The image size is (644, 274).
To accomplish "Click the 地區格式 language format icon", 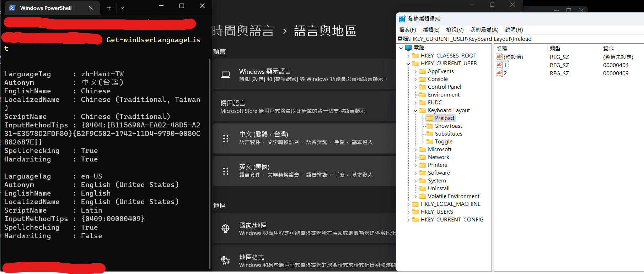I will tap(226, 260).
